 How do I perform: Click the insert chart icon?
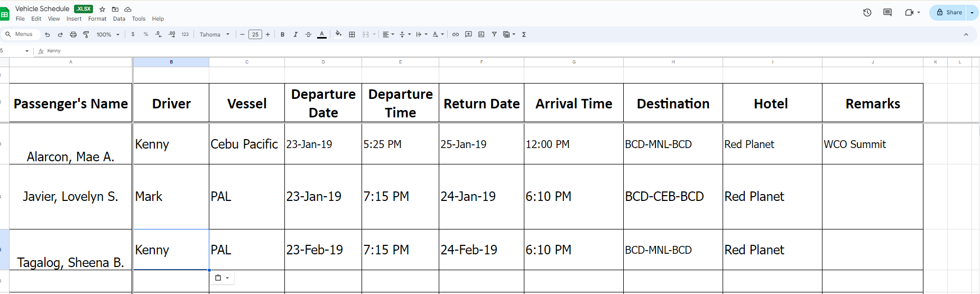[x=481, y=34]
